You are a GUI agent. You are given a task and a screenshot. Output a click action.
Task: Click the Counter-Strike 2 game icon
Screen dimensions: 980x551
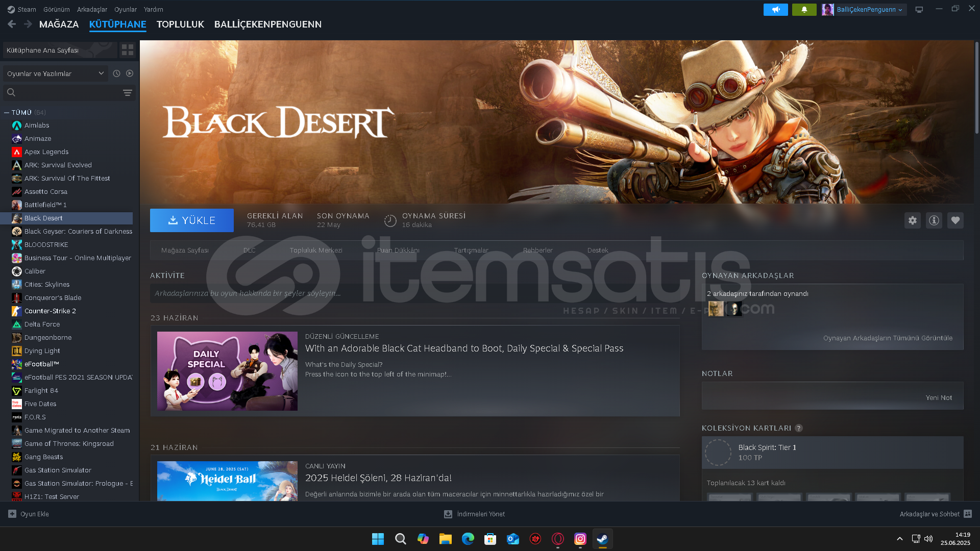tap(17, 311)
